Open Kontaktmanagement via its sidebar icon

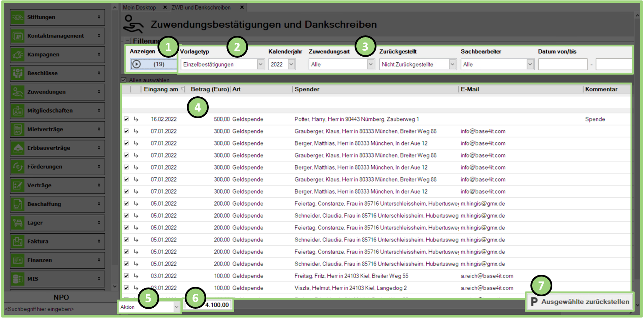(x=17, y=36)
